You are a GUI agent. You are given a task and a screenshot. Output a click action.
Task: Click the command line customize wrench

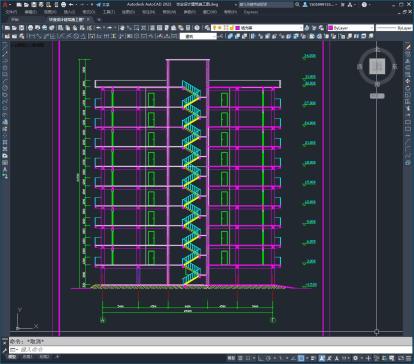(4, 350)
